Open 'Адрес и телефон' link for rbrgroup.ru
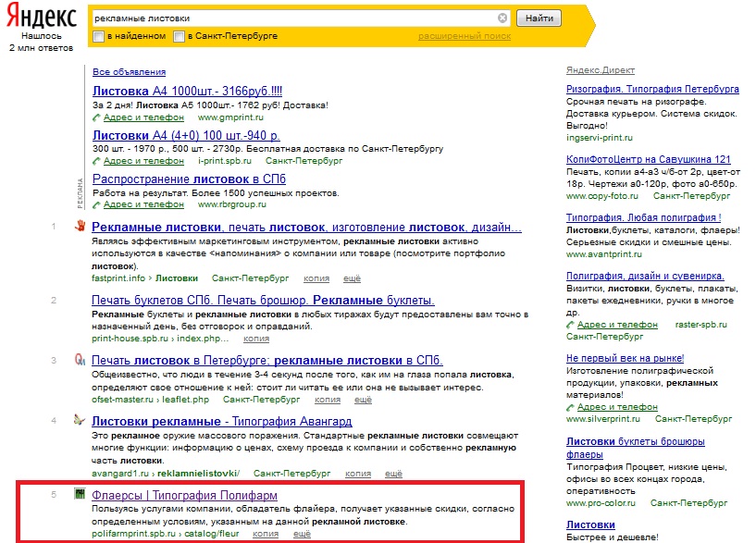 pyautogui.click(x=143, y=204)
